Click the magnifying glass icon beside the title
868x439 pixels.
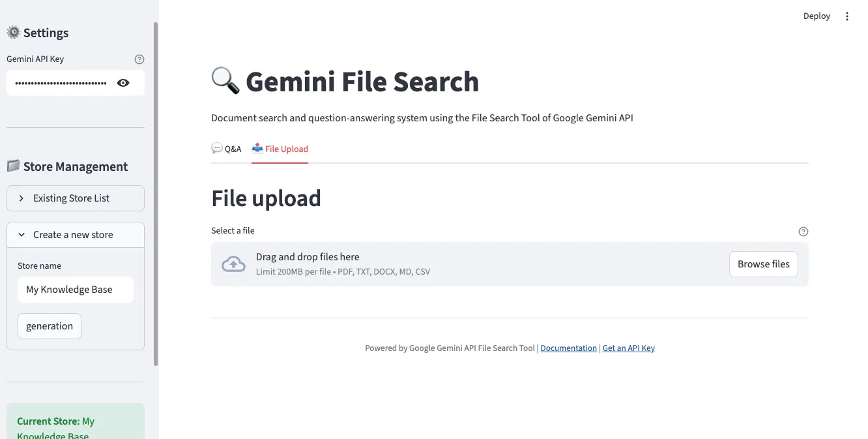224,80
